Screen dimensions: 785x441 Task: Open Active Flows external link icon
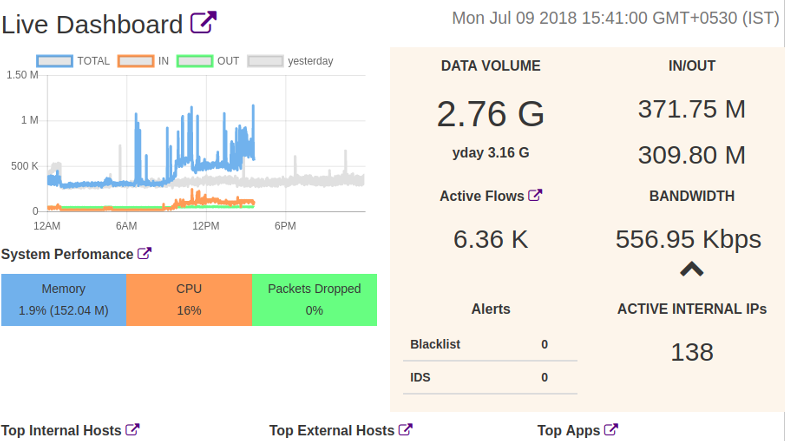point(535,196)
